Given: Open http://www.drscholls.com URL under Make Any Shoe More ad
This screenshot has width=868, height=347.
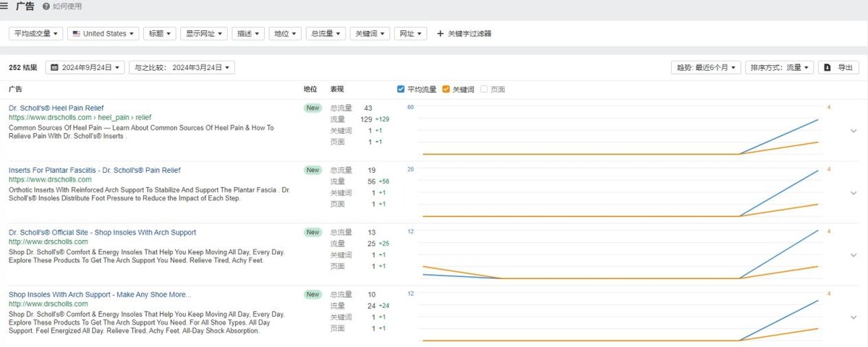Looking at the screenshot, I should point(48,304).
